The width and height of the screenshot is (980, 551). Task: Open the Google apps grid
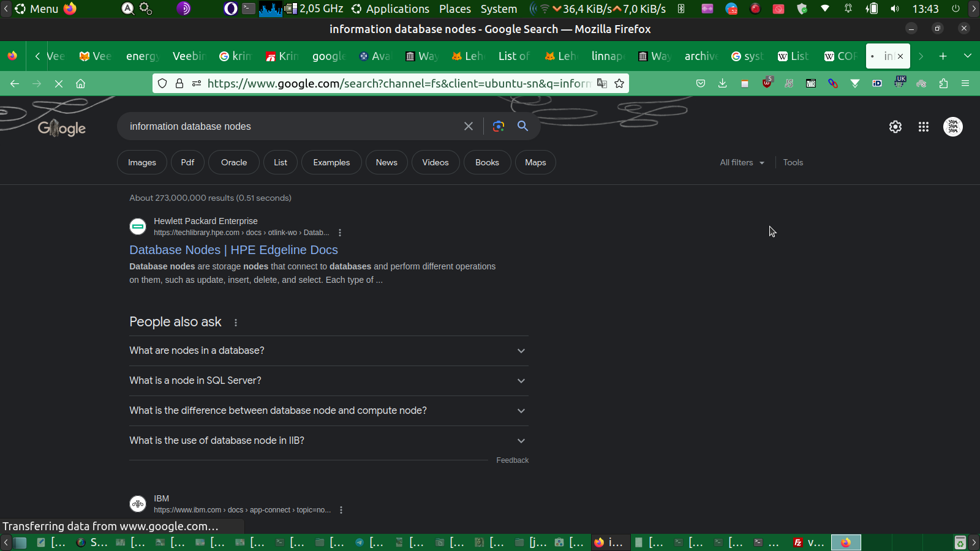pos(924,127)
